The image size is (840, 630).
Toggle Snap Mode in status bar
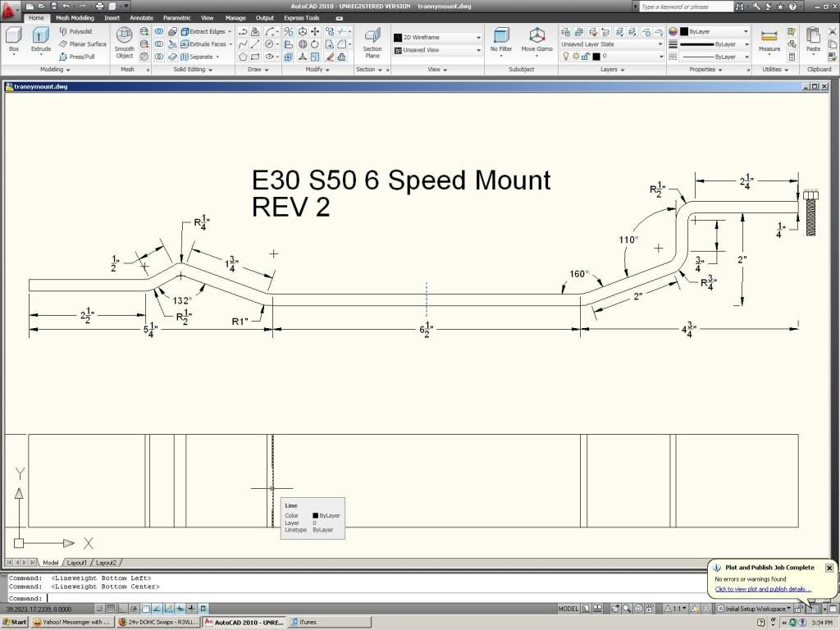99,609
